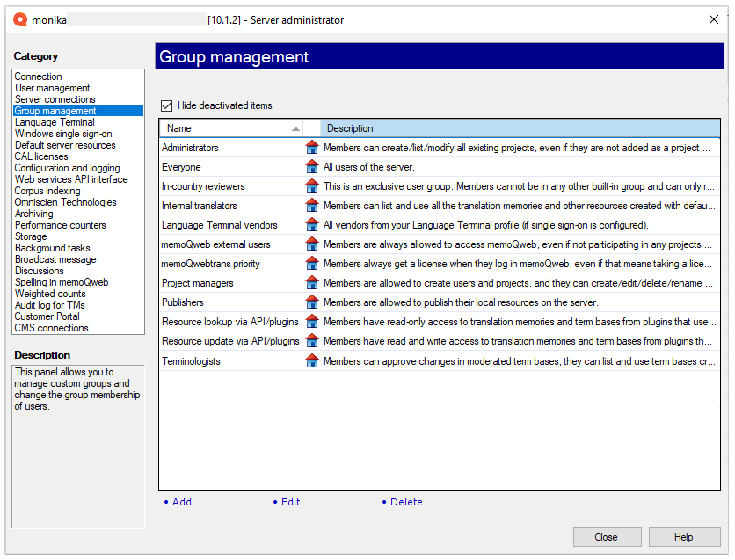Select the memoQweb external users row
Screen dimensions: 735x560
220,244
